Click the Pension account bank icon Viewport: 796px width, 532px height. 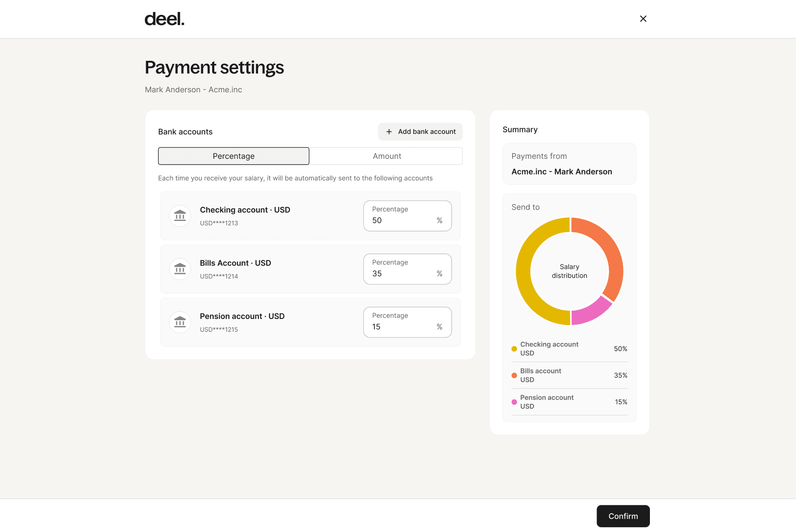point(180,322)
